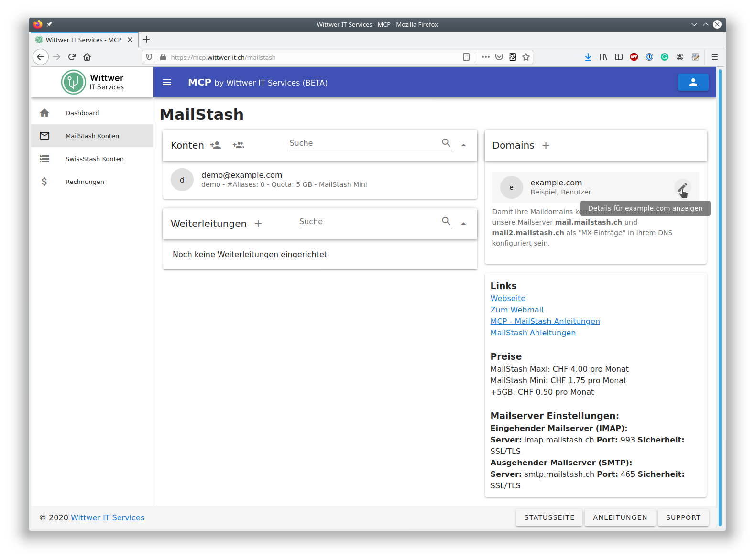
Task: Open Firefox account icon
Action: click(680, 57)
